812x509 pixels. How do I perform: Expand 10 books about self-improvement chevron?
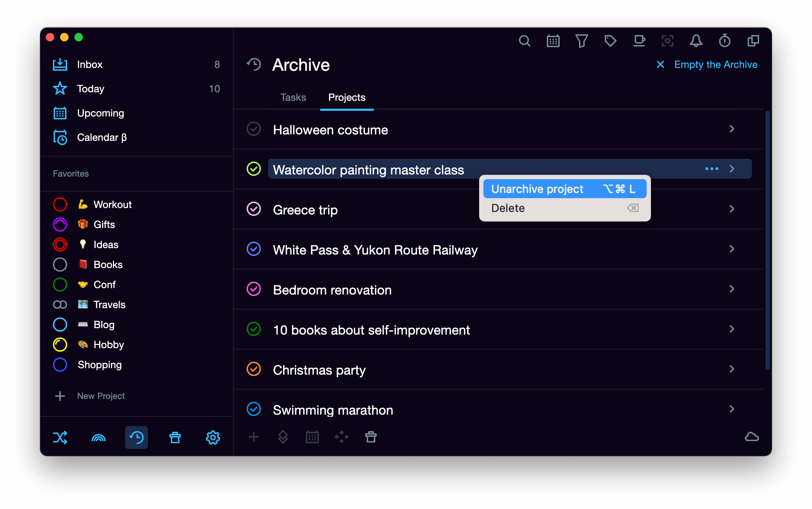click(x=732, y=329)
